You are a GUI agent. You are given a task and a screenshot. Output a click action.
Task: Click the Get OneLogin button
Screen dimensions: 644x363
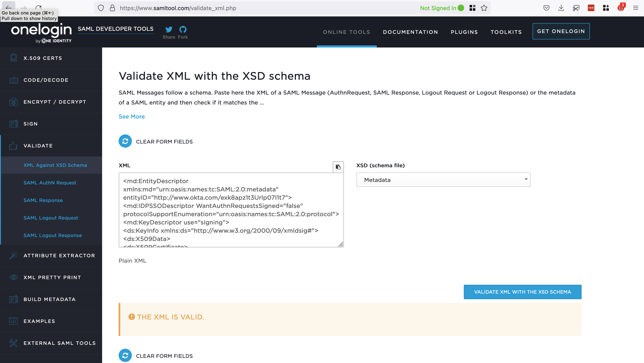click(x=561, y=31)
